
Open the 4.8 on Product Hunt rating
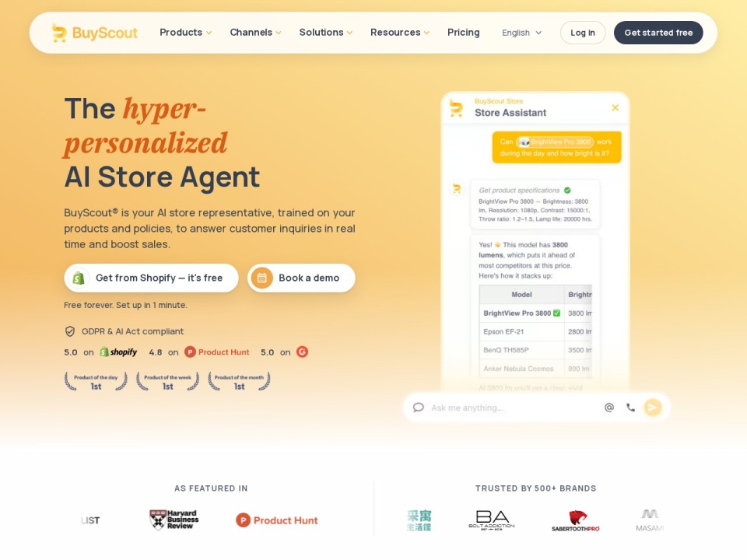pos(199,352)
